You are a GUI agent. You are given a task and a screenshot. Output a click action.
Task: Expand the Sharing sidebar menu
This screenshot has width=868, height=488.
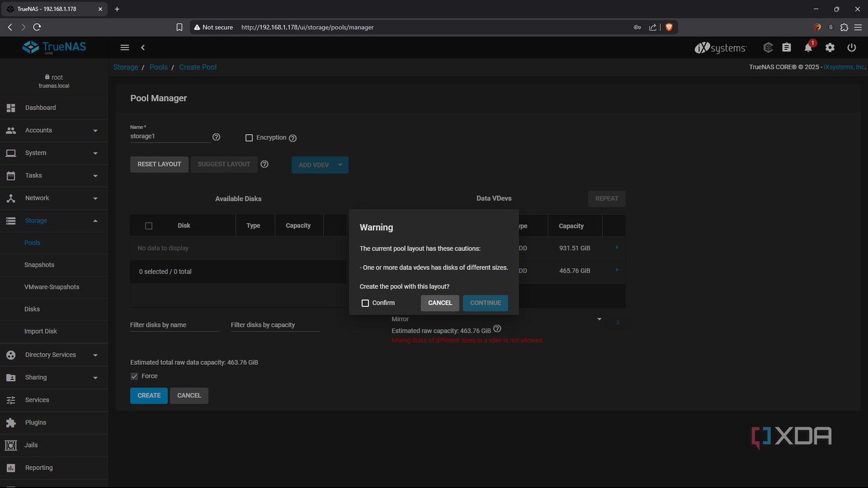(54, 378)
